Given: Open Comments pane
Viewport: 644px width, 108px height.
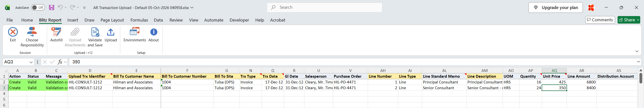Looking at the screenshot, I should point(600,20).
